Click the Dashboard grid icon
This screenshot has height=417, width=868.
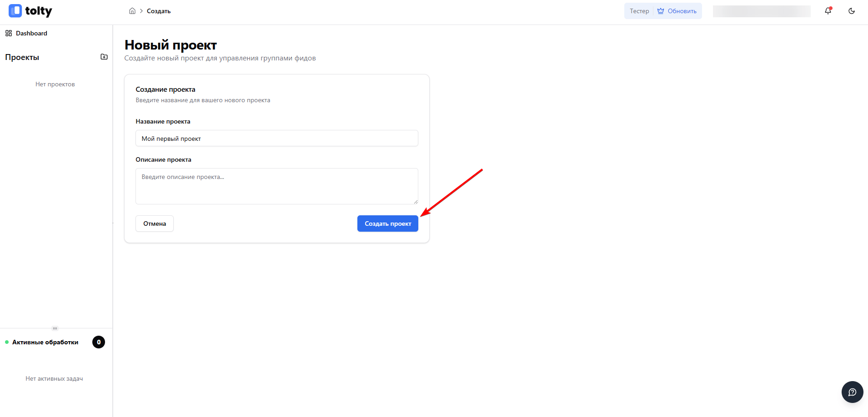pos(9,33)
